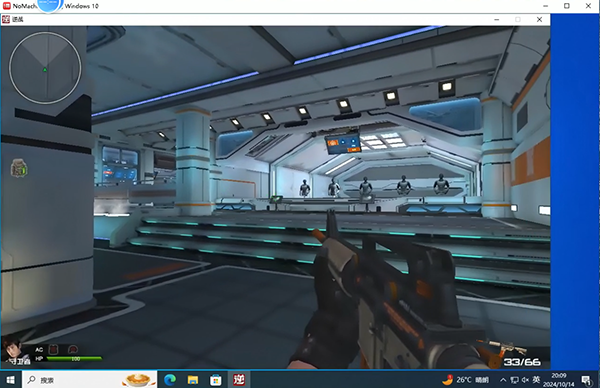Switch the input language indicator 英
The height and width of the screenshot is (388, 600).
(x=536, y=379)
